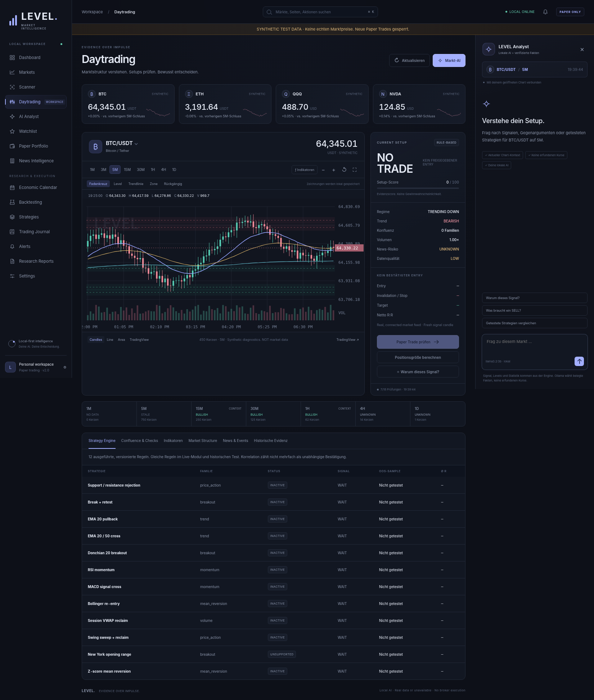Click the Setup-Score progress bar
The height and width of the screenshot is (700, 594).
click(x=418, y=188)
